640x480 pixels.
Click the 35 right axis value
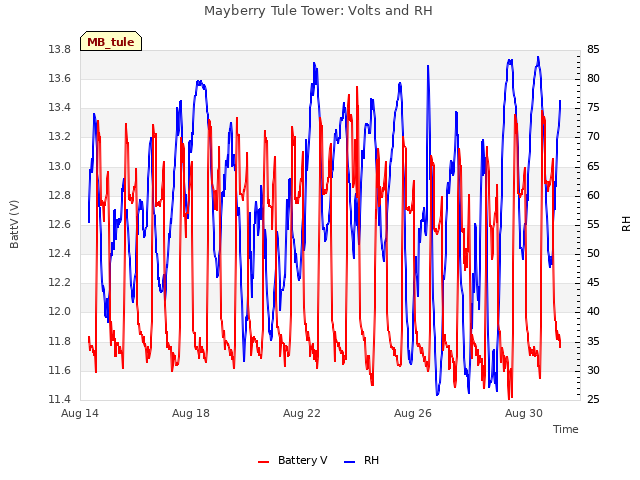tap(593, 341)
